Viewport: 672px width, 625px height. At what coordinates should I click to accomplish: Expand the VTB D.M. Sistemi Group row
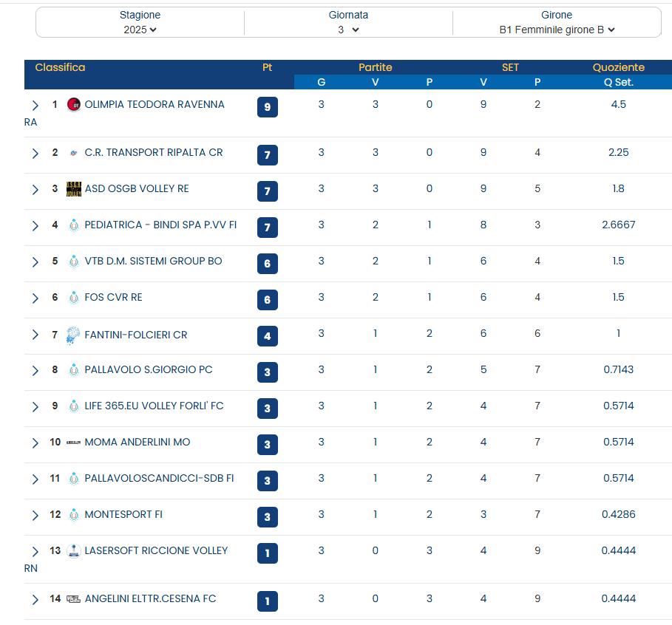click(x=35, y=262)
